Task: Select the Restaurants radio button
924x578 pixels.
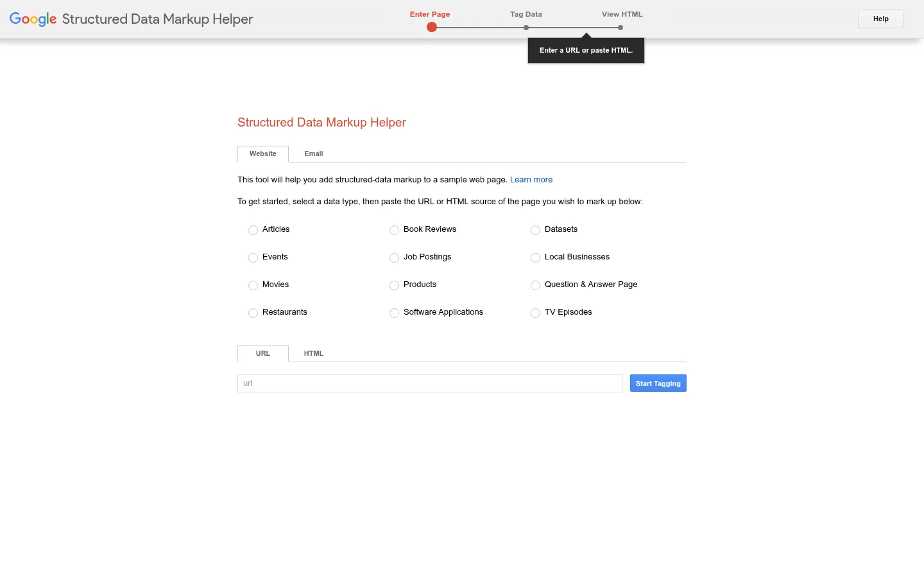Action: click(253, 313)
